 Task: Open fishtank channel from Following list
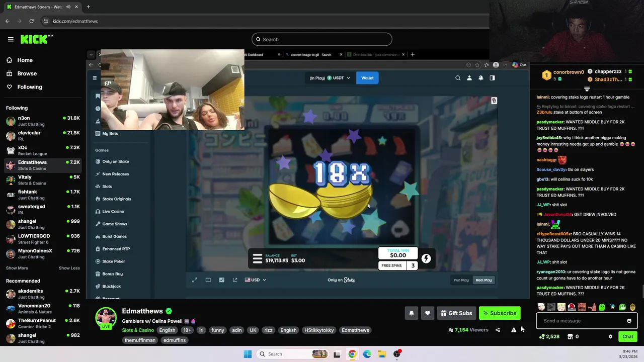[x=43, y=195]
